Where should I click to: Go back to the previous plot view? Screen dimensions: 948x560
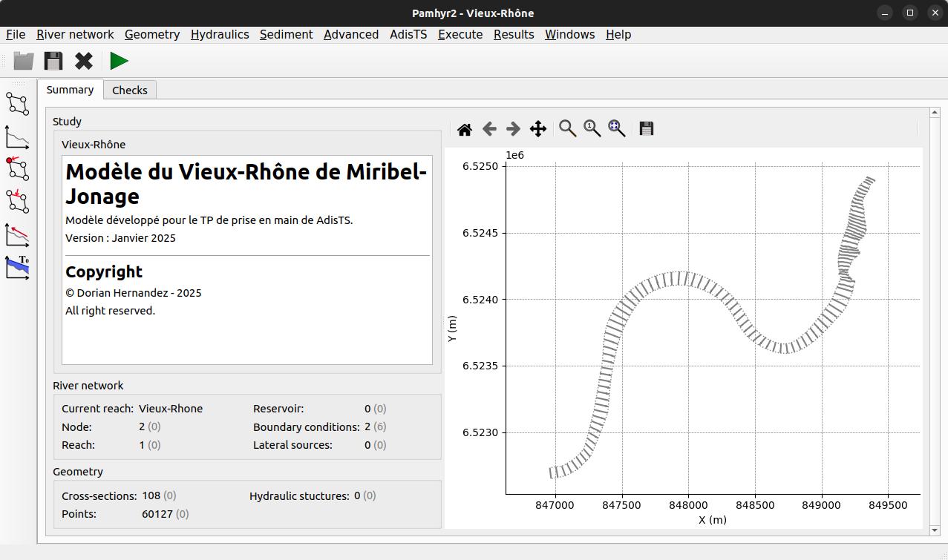pyautogui.click(x=489, y=129)
